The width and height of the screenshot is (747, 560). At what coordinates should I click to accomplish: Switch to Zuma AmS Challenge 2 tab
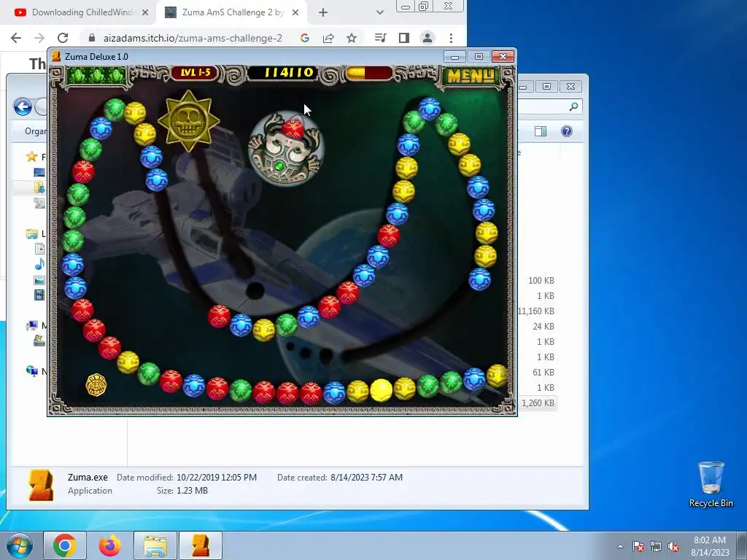click(233, 12)
